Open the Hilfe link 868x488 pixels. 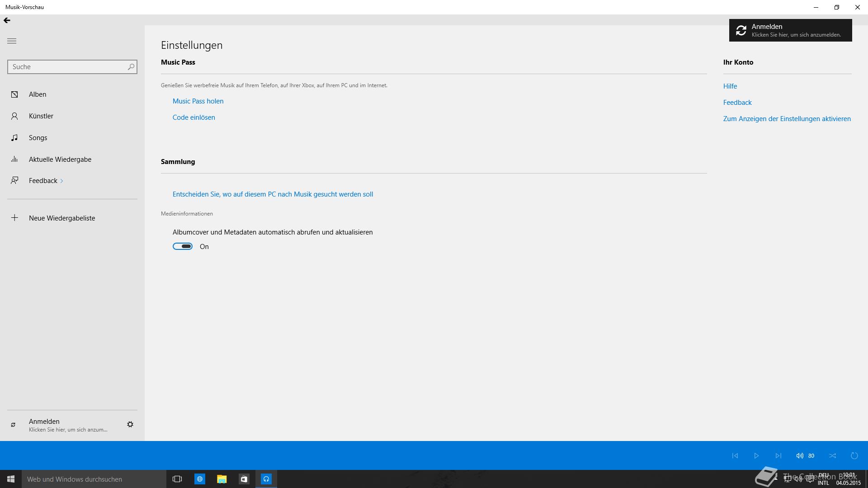click(730, 86)
